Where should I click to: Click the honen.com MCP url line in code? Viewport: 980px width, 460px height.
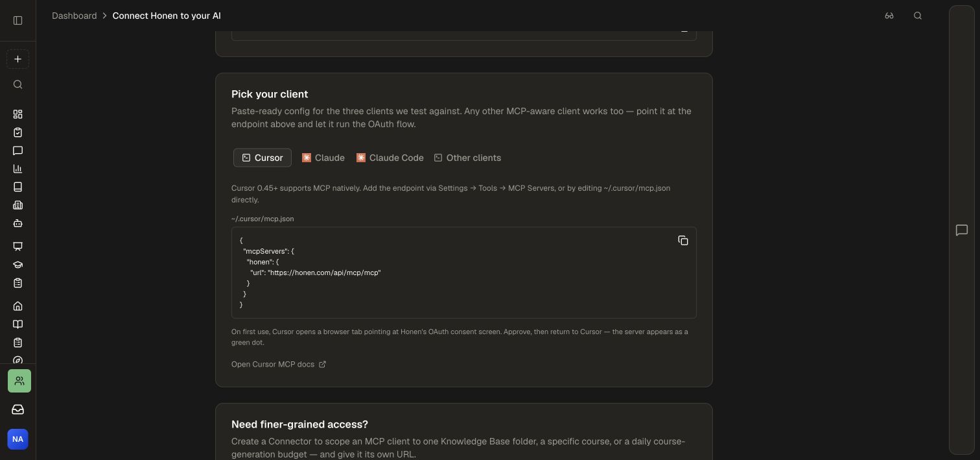pos(315,272)
